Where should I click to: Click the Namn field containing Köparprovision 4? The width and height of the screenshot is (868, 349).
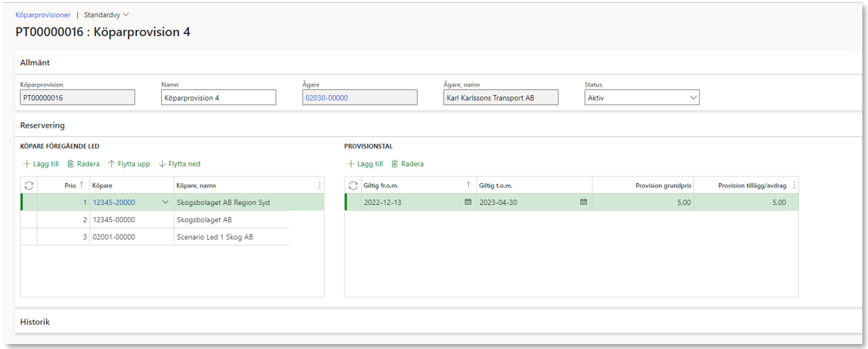[218, 98]
